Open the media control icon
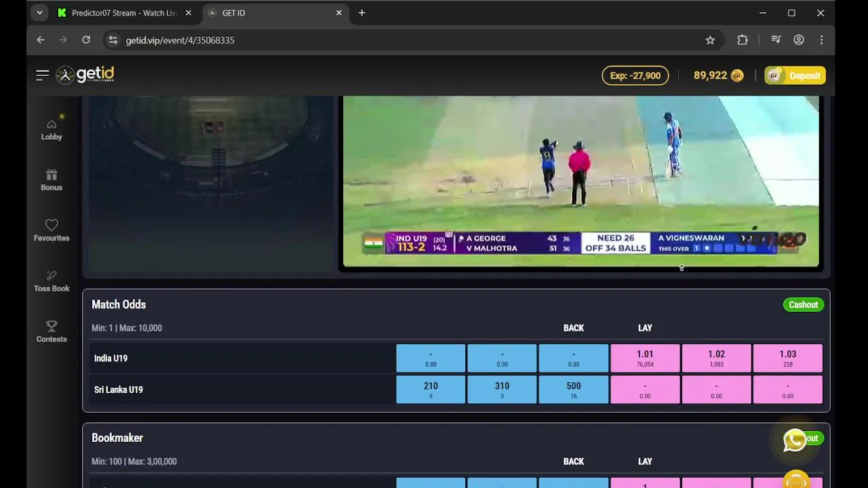The width and height of the screenshot is (868, 488). click(776, 40)
